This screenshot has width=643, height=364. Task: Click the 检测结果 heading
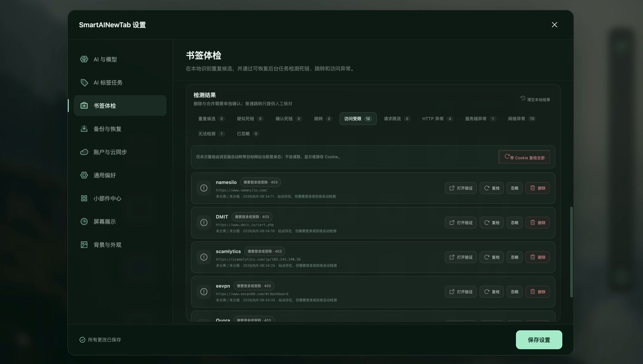[205, 95]
